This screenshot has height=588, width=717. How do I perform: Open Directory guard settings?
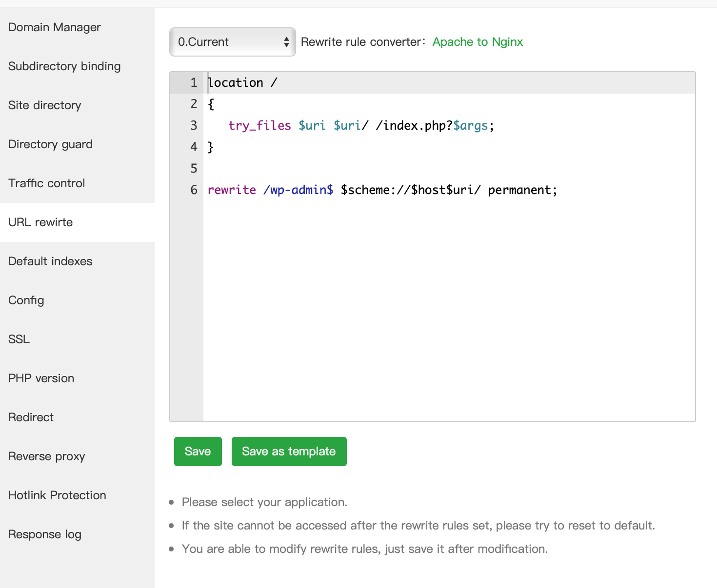(50, 144)
